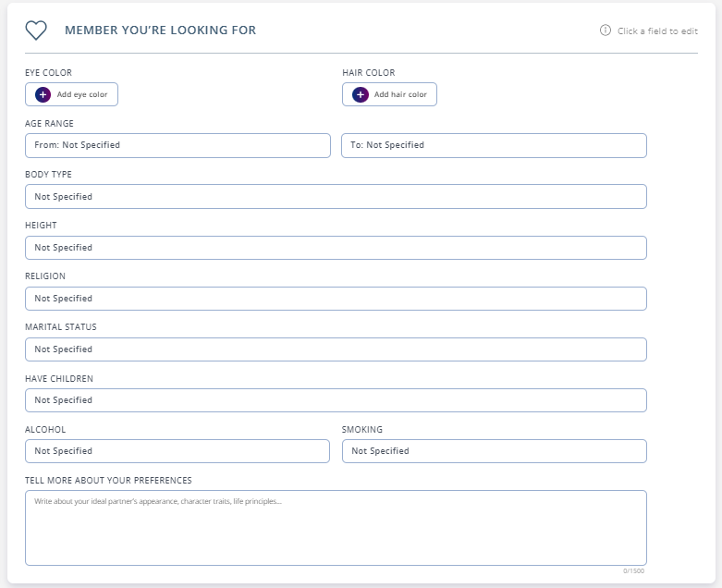The height and width of the screenshot is (588, 722).
Task: Select the Alcohol preference field
Action: (x=177, y=451)
